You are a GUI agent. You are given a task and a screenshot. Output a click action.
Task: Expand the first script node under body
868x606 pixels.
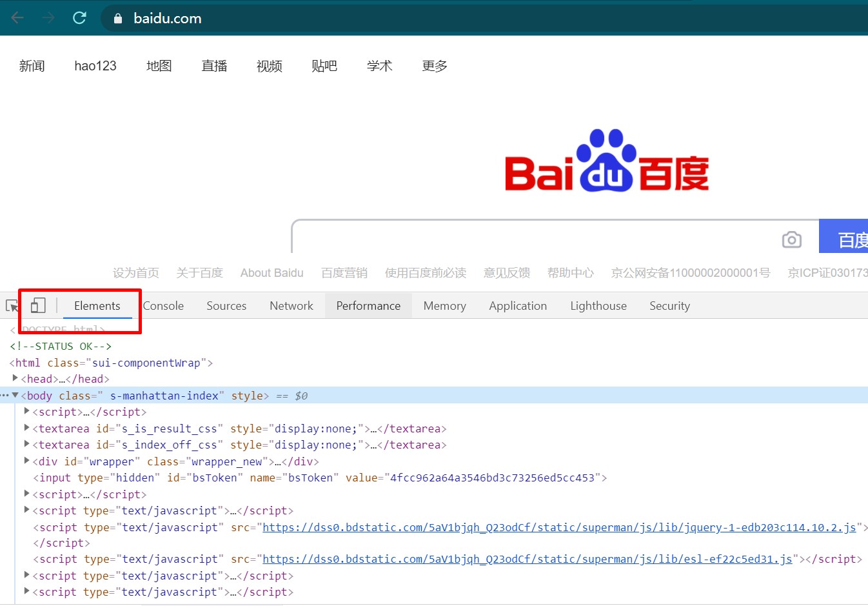26,411
